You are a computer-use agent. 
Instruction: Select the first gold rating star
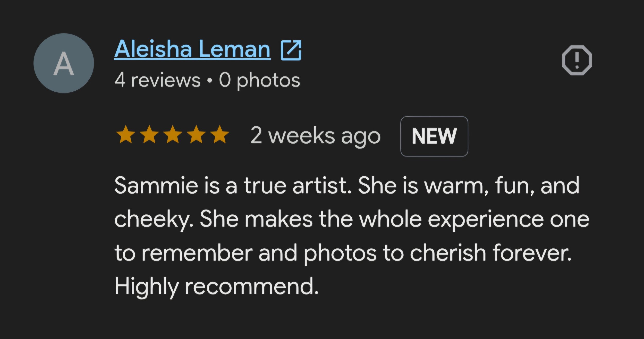pyautogui.click(x=125, y=134)
